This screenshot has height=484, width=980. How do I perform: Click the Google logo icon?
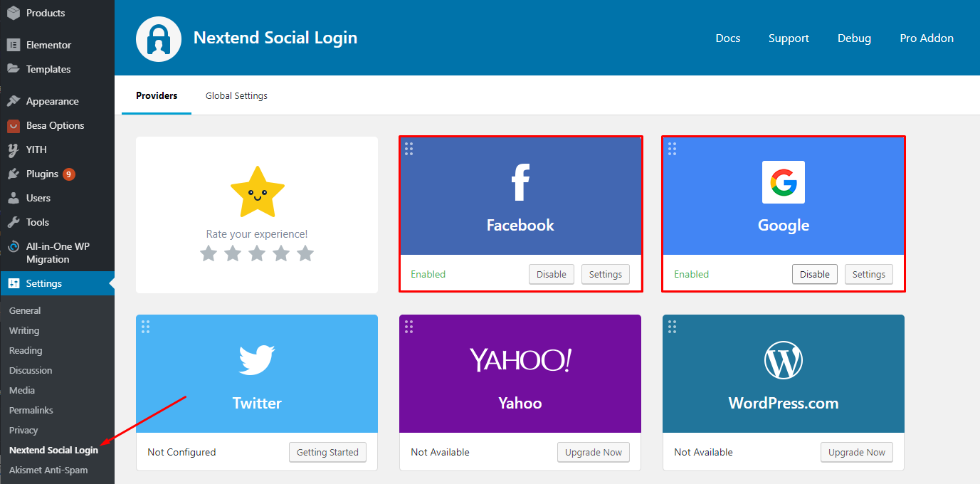784,182
